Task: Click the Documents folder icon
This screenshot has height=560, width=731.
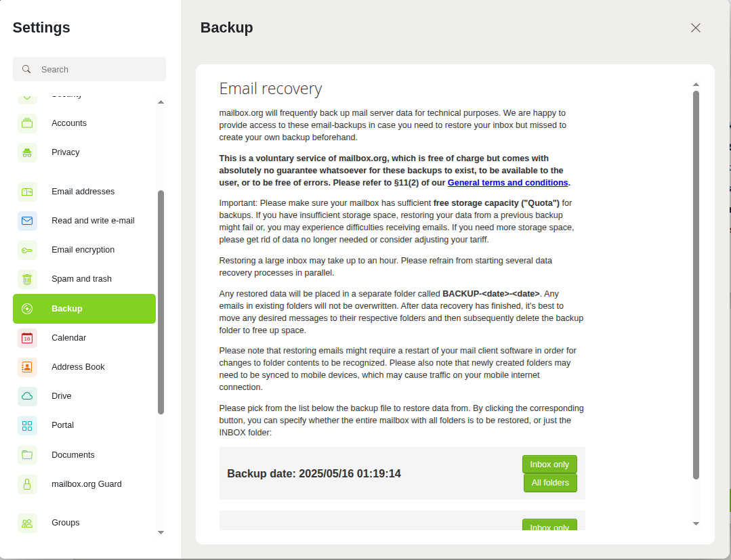Action: point(27,455)
